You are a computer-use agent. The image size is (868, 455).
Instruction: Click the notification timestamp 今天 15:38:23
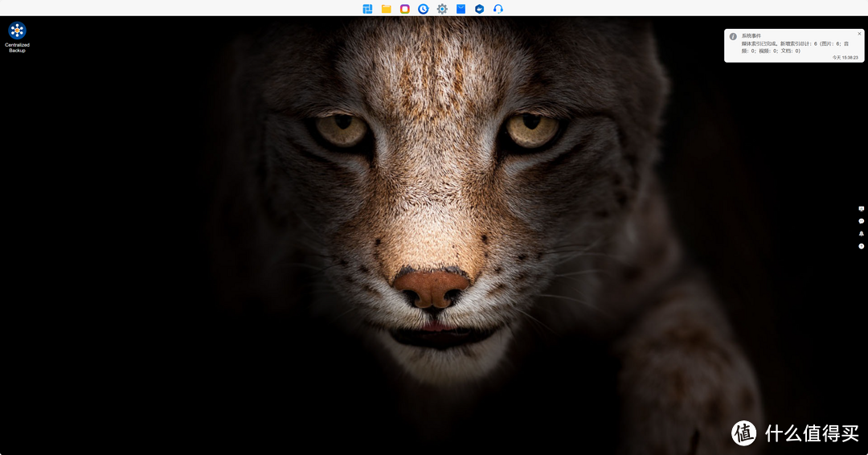click(845, 58)
